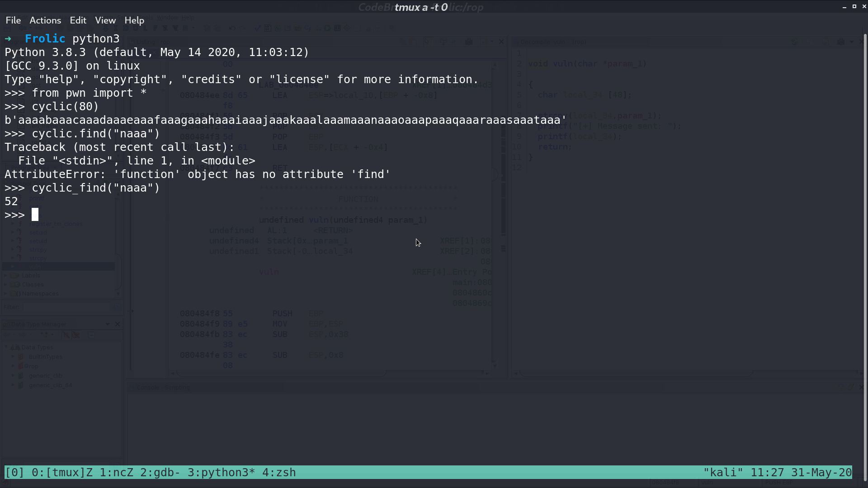
Task: Close the terminal window
Action: click(x=864, y=6)
